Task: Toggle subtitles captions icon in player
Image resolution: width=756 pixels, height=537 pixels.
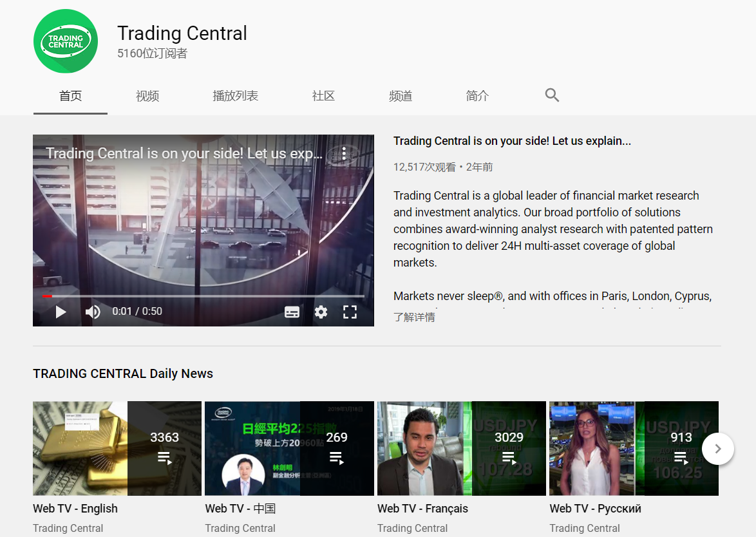Action: (x=292, y=312)
